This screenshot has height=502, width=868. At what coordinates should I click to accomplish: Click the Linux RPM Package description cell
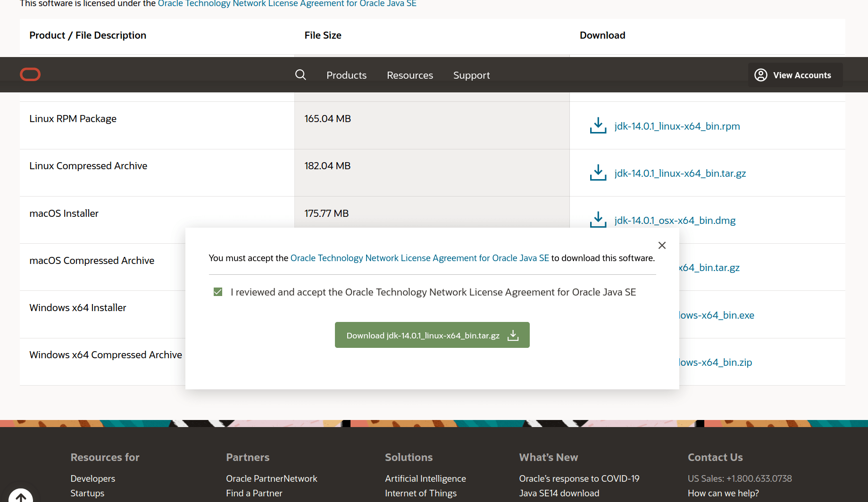pyautogui.click(x=157, y=125)
